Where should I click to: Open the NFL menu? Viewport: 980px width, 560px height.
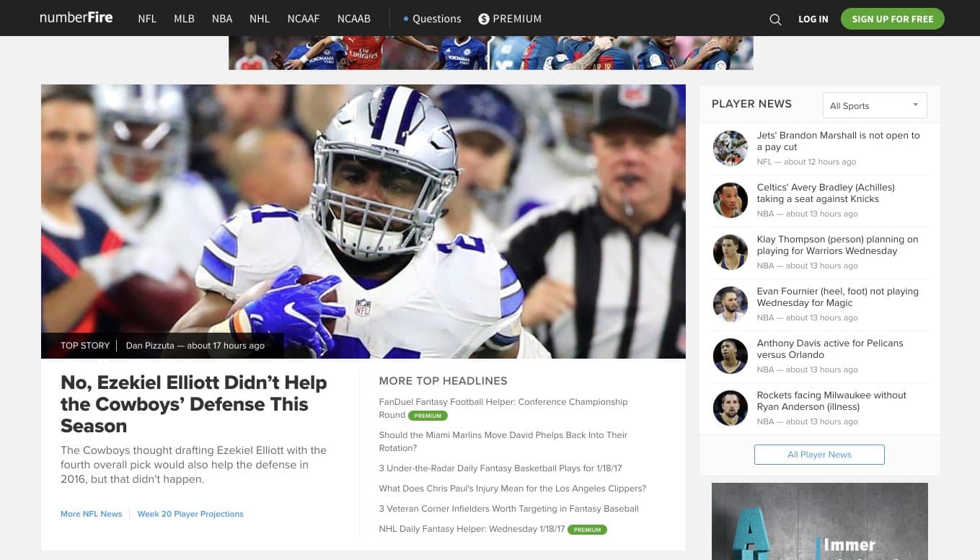147,19
